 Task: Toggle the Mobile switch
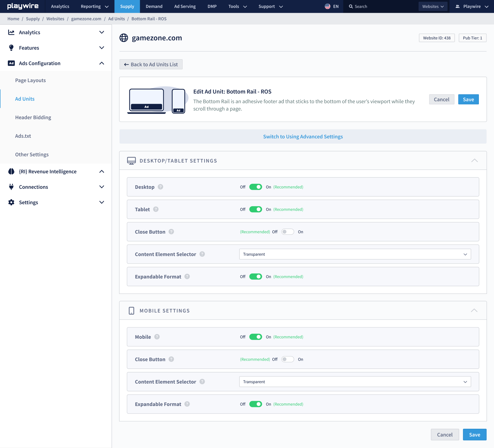[256, 337]
